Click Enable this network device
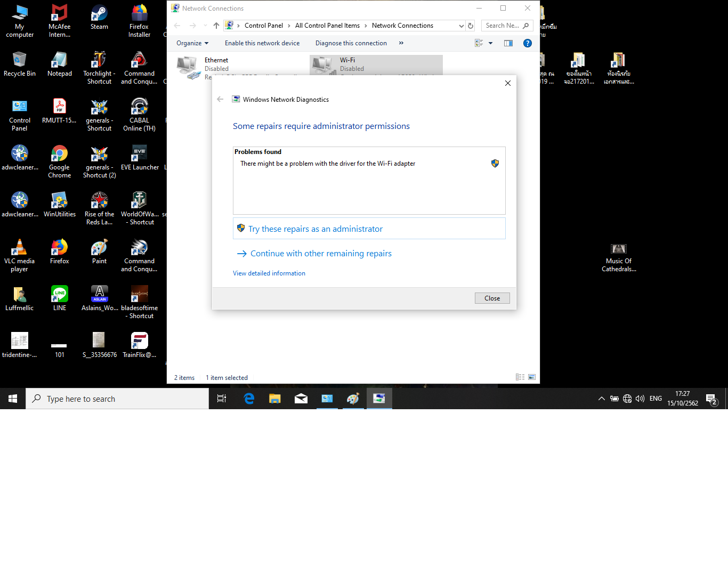 pos(262,43)
